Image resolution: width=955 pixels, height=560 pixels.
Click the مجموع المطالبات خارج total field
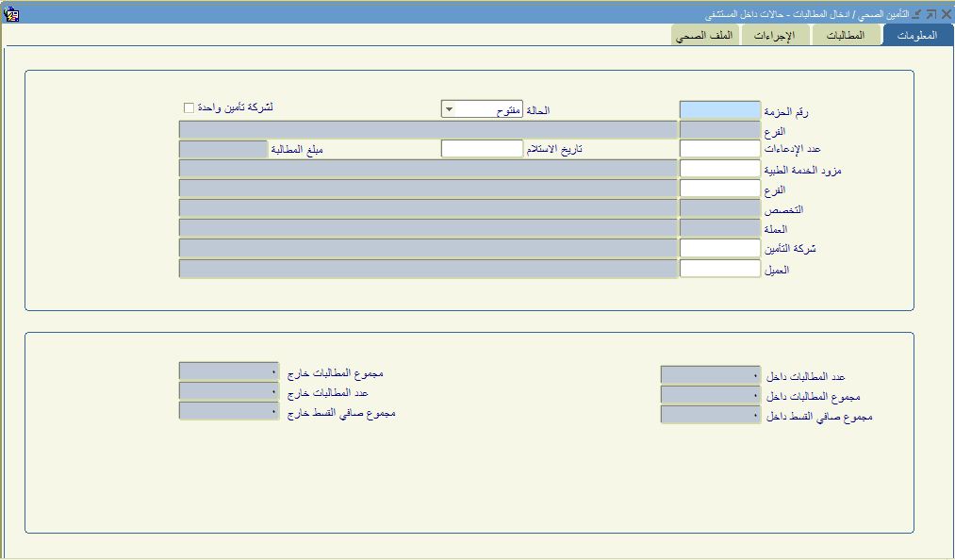[228, 371]
